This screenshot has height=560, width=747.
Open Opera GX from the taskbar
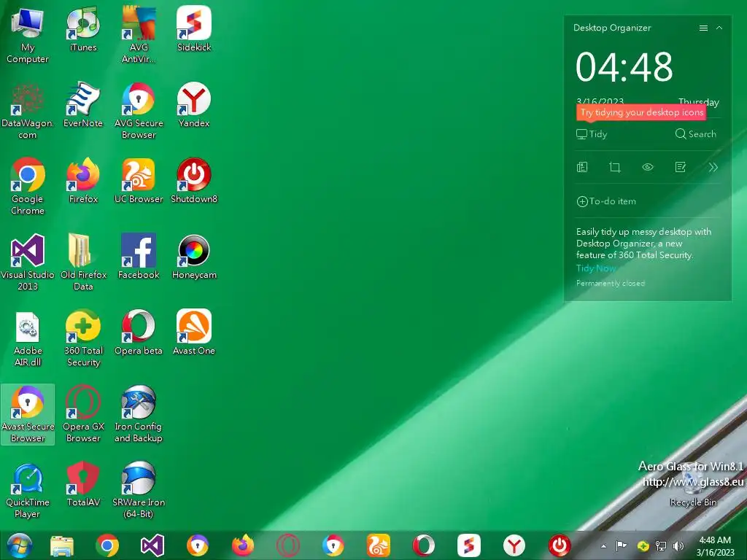coord(287,545)
